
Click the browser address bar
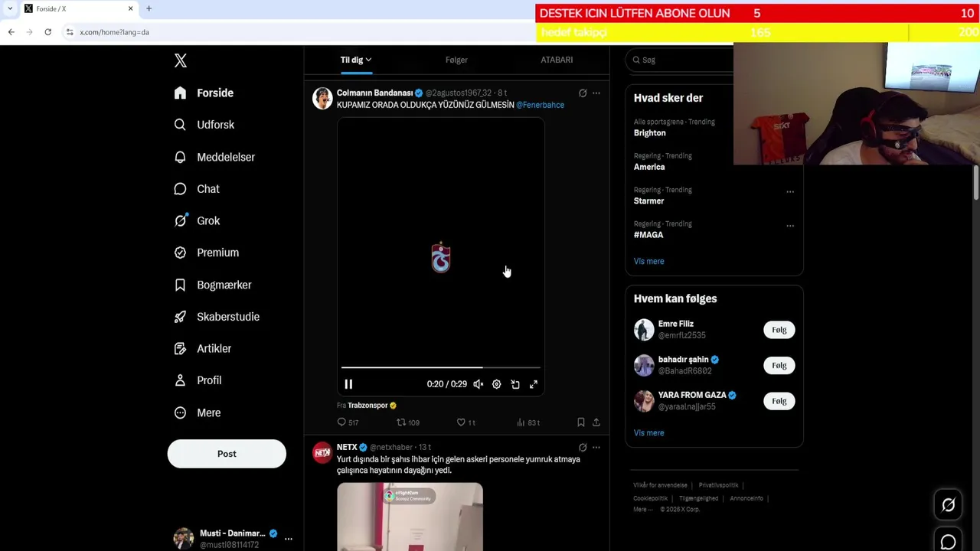(x=299, y=32)
